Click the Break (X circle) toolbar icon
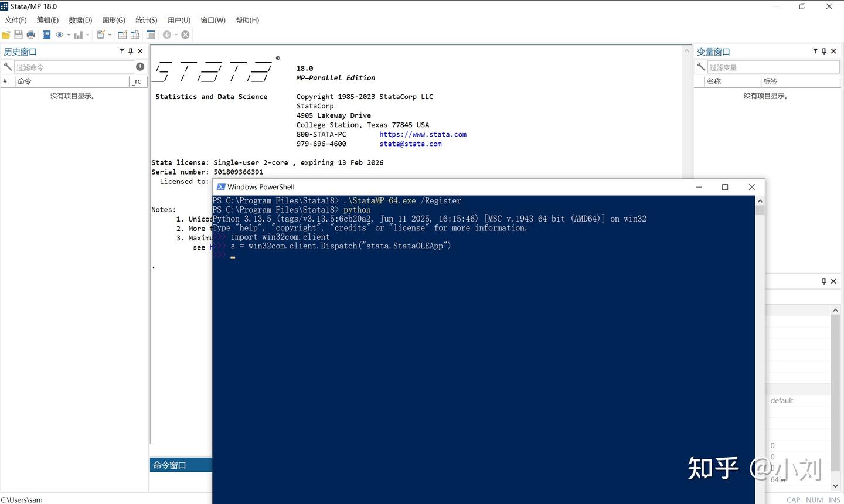 (185, 35)
